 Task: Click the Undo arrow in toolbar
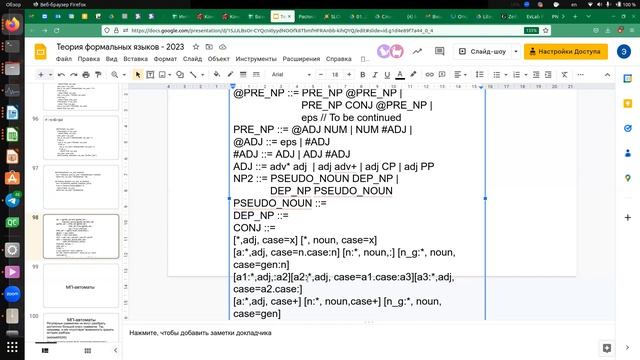tap(61, 75)
